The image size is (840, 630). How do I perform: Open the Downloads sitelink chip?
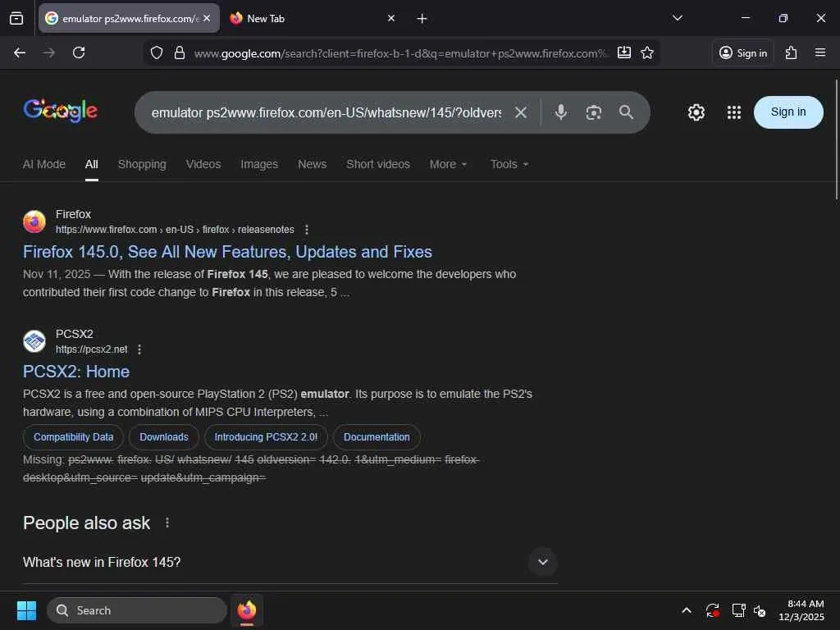pyautogui.click(x=164, y=437)
